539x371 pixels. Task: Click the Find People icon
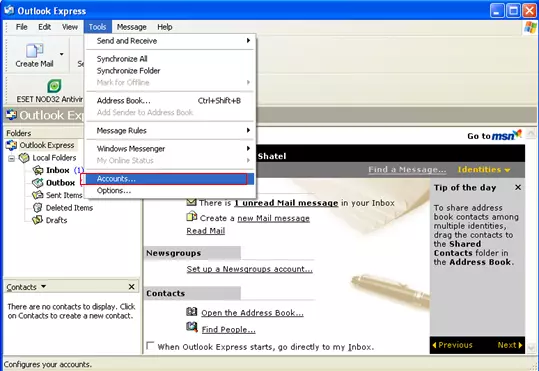tap(192, 327)
